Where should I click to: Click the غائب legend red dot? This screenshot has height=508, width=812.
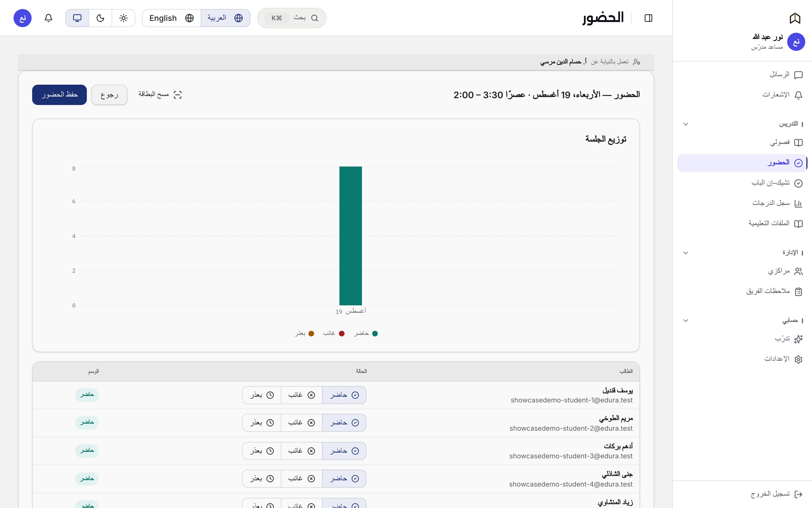pos(342,333)
